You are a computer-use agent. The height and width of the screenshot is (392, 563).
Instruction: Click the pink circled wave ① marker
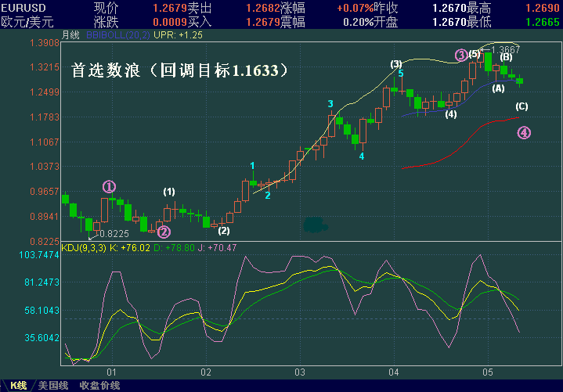(109, 187)
